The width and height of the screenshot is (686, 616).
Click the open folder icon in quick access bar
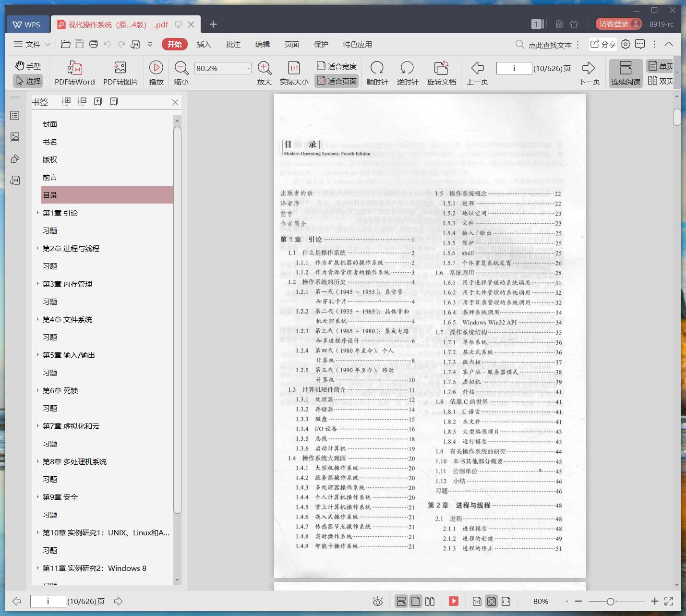point(66,44)
